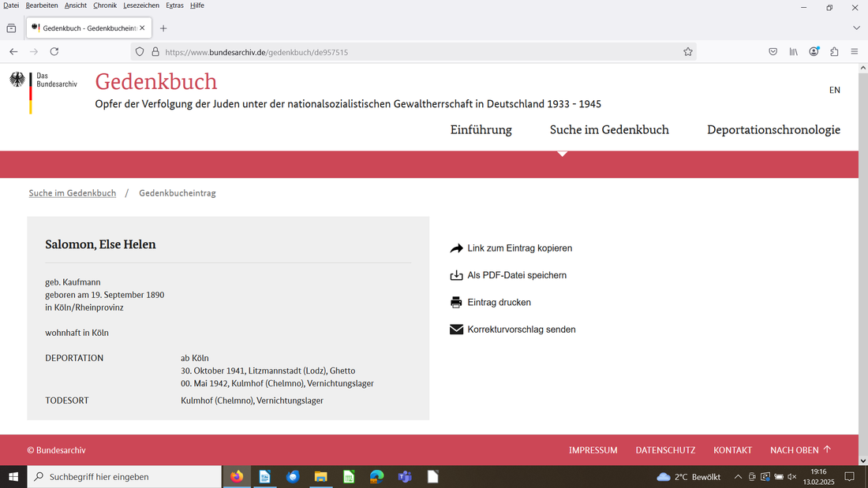Click the browser forward arrow

(34, 51)
